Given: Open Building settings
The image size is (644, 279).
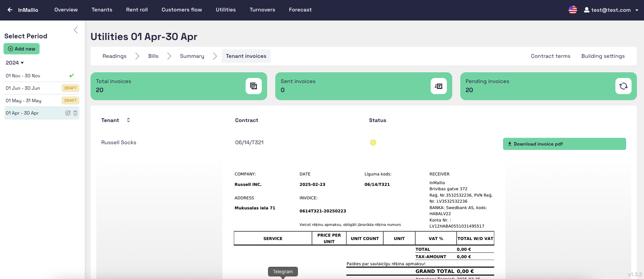Looking at the screenshot, I should pyautogui.click(x=603, y=56).
